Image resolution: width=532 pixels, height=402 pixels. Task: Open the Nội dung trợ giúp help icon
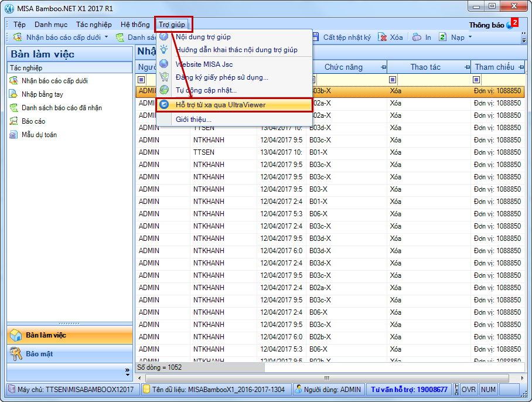164,37
